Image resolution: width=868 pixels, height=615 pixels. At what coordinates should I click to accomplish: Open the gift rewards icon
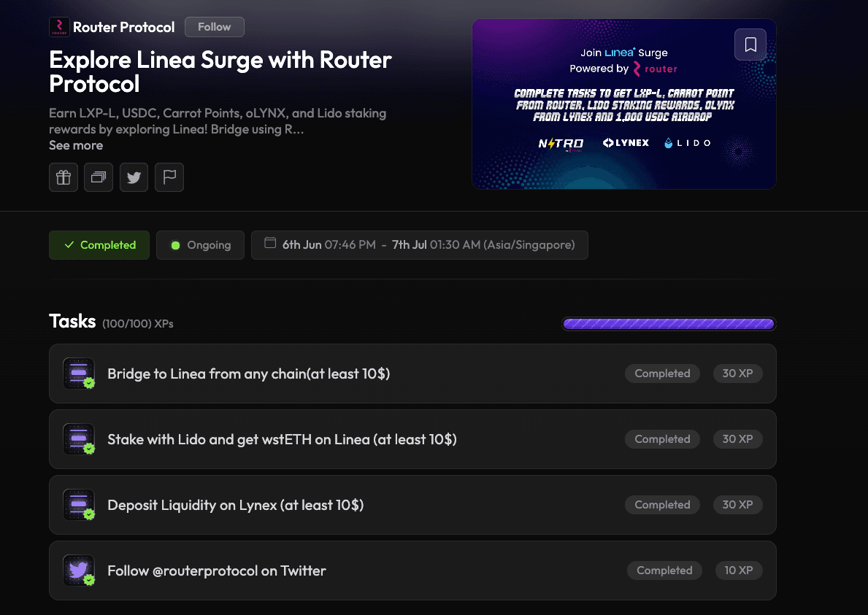pos(63,177)
